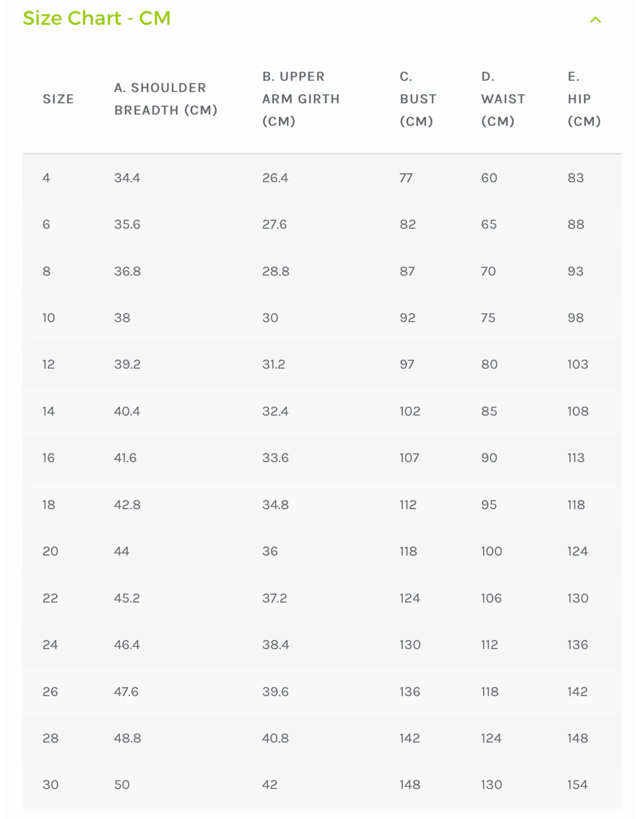Click the bust value 97
Viewport: 644px width, 819px height.
(407, 364)
